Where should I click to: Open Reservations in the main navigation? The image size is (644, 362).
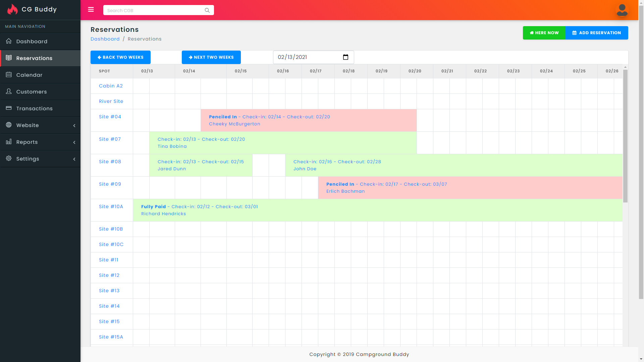click(x=34, y=58)
